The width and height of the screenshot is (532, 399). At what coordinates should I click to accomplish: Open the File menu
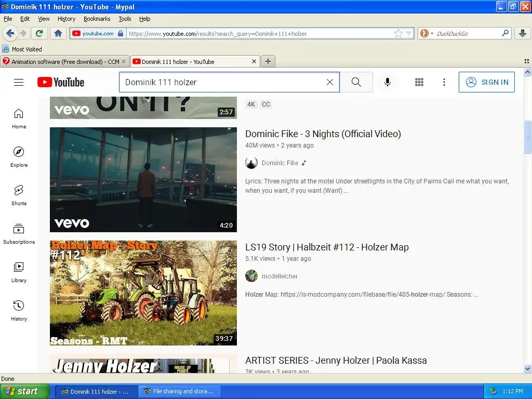click(x=8, y=19)
